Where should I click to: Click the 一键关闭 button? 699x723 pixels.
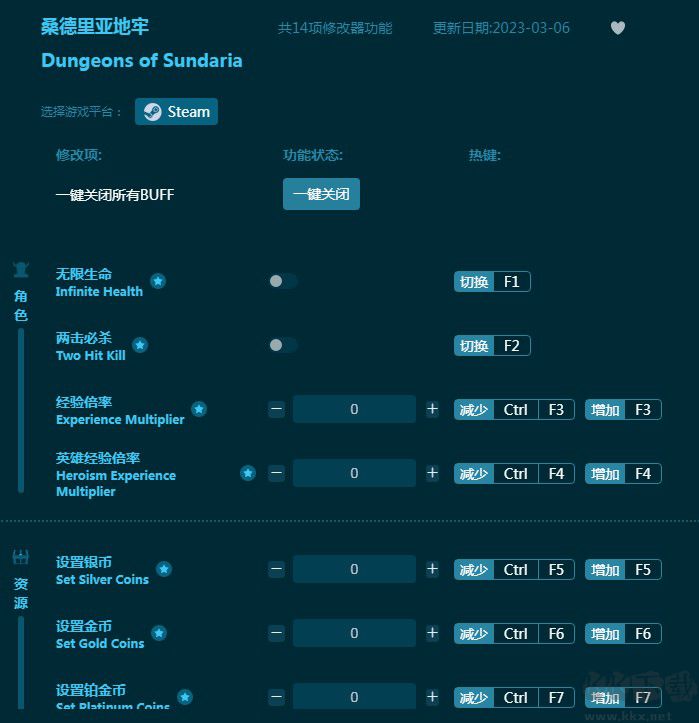pos(321,194)
